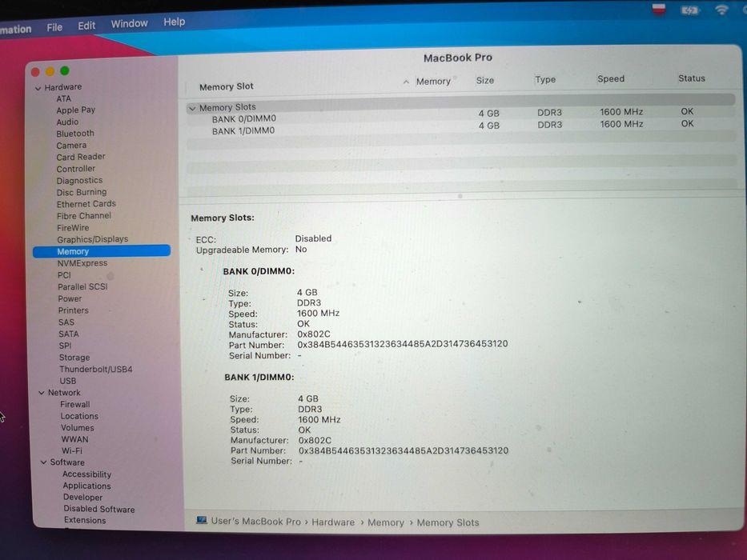Collapse the Software section
Viewport: 747px width, 560px height.
(43, 462)
